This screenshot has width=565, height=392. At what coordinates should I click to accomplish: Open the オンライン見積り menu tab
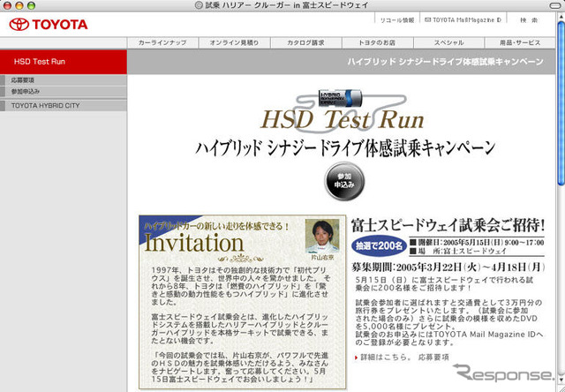pos(234,42)
